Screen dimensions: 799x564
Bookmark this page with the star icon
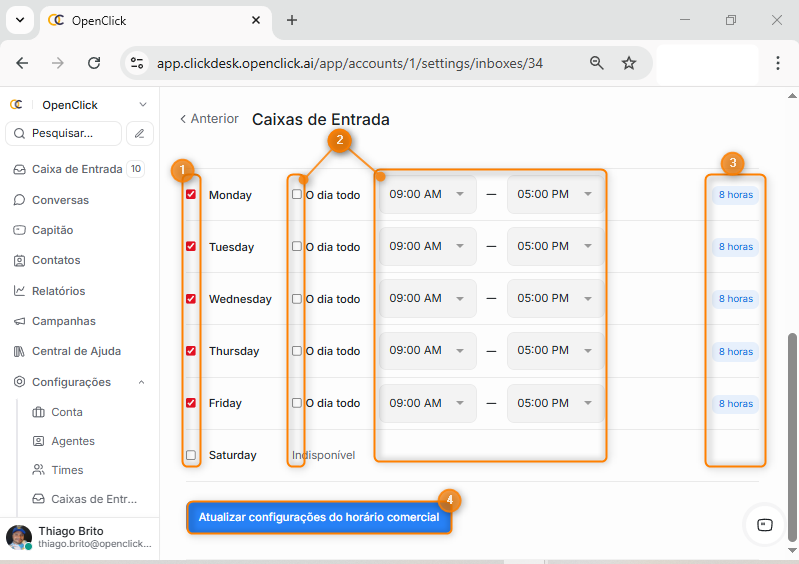click(x=629, y=63)
